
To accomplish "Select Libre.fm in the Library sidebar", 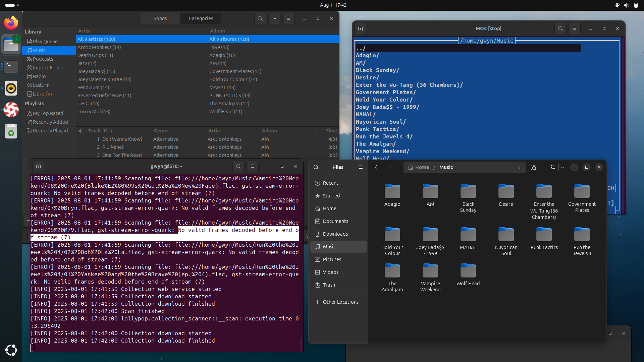I will pos(49,94).
